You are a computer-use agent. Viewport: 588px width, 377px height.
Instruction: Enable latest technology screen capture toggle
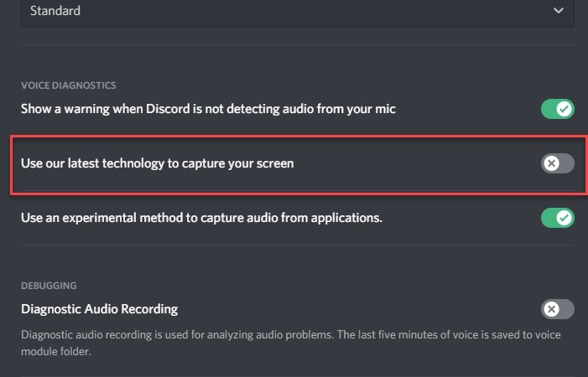(x=557, y=163)
